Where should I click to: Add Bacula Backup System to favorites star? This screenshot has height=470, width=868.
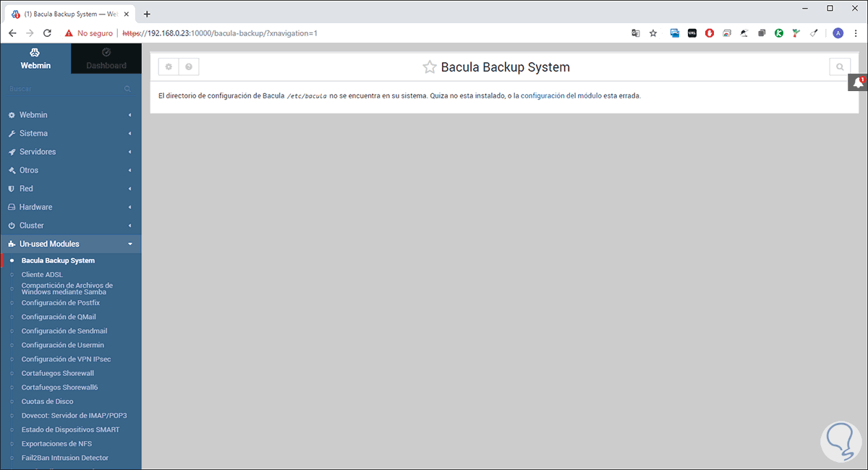430,67
